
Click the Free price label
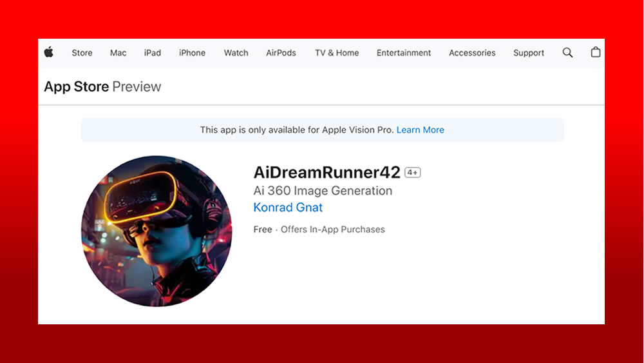tap(263, 230)
